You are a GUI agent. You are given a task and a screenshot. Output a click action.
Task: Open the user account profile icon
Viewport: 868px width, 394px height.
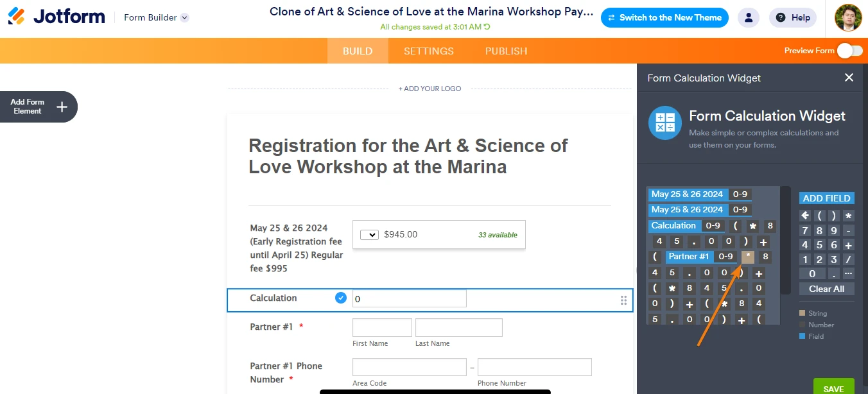click(x=749, y=18)
